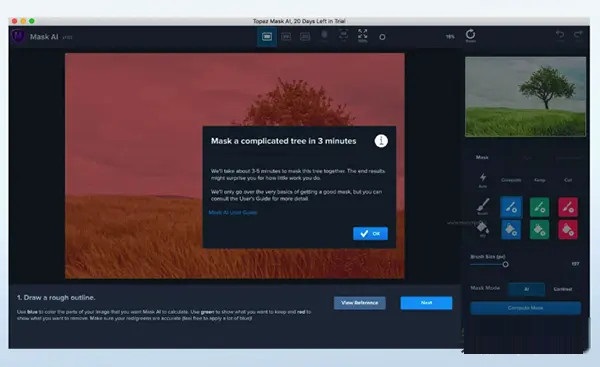Click the macOS green zoom window button
The width and height of the screenshot is (600, 367).
pyautogui.click(x=32, y=21)
